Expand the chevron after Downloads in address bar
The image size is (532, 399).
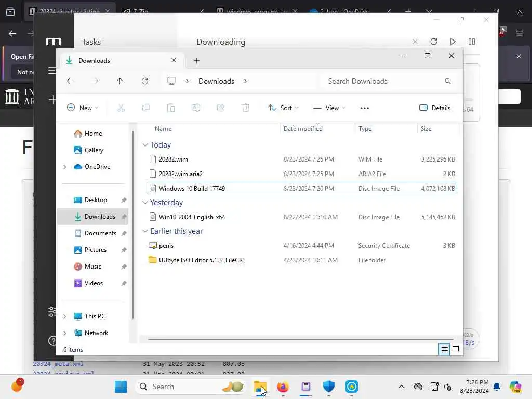click(245, 81)
